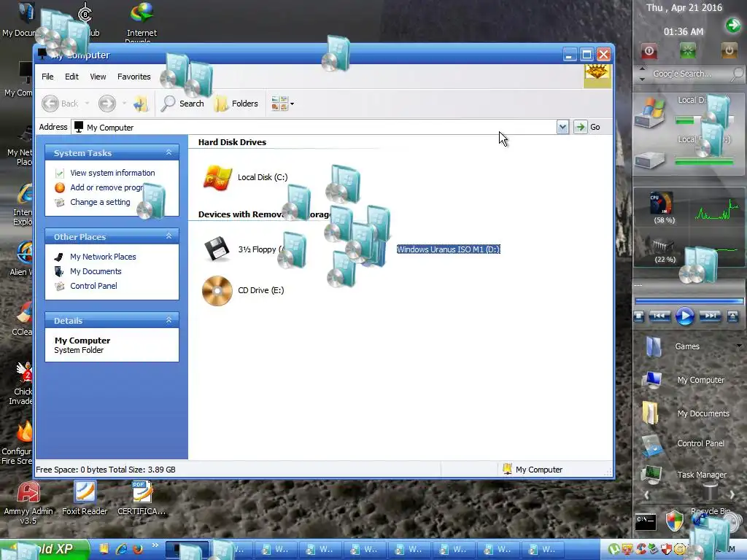Click the Address bar field
Screen dimensions: 747x560
point(314,127)
